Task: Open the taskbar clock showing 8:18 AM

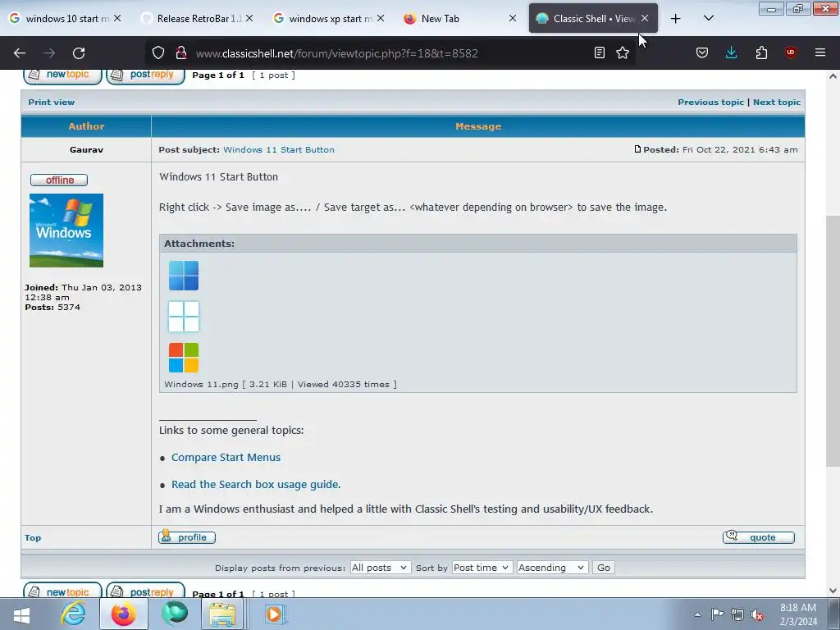Action: [x=798, y=614]
